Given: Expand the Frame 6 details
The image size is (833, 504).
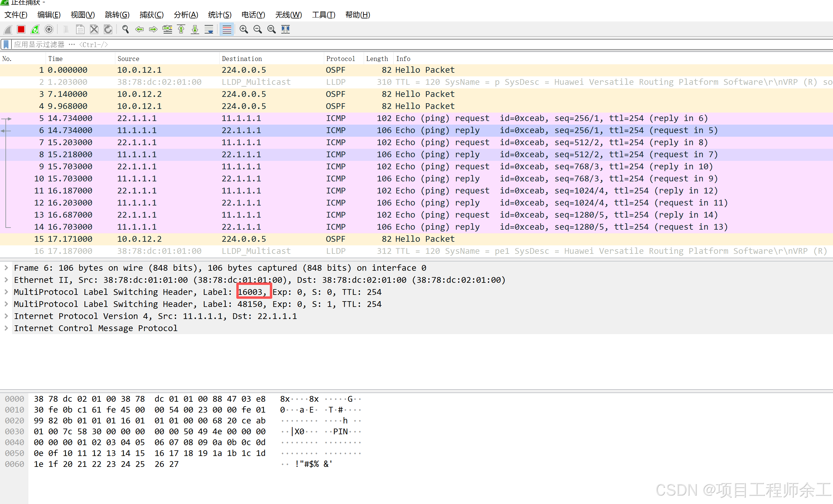Looking at the screenshot, I should tap(6, 268).
